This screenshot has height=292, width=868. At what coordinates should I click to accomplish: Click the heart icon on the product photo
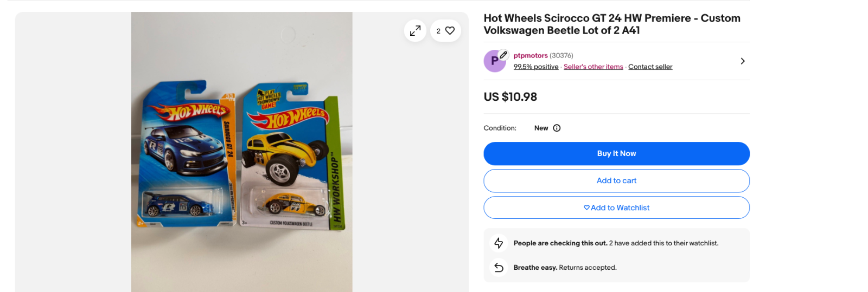click(x=450, y=31)
